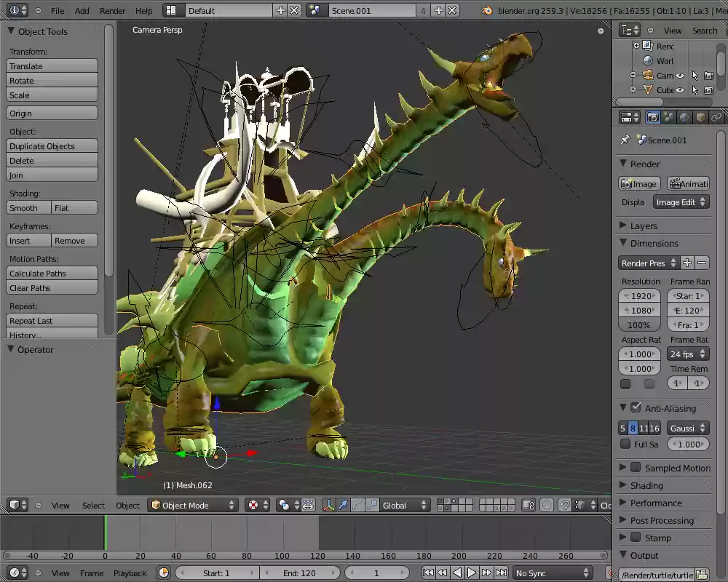Open Object Constraints chain-link icon
The width and height of the screenshot is (728, 582).
(716, 116)
